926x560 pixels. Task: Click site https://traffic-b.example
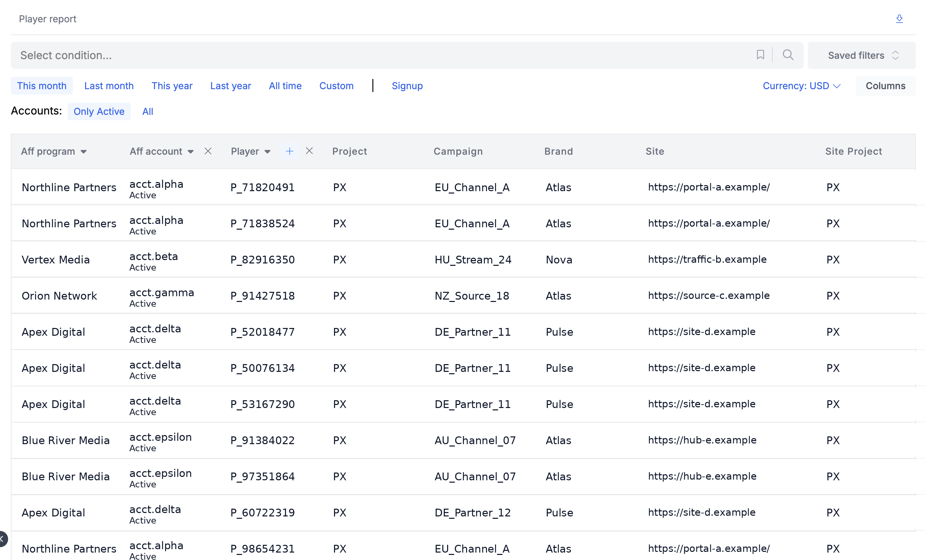pos(707,259)
